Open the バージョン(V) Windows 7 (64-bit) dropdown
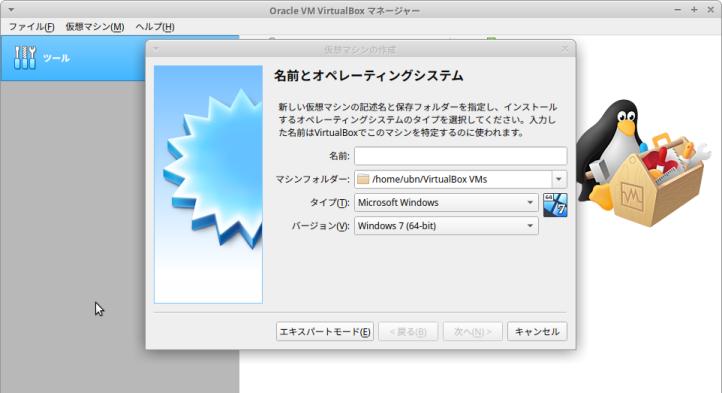This screenshot has width=722, height=393. [x=446, y=226]
